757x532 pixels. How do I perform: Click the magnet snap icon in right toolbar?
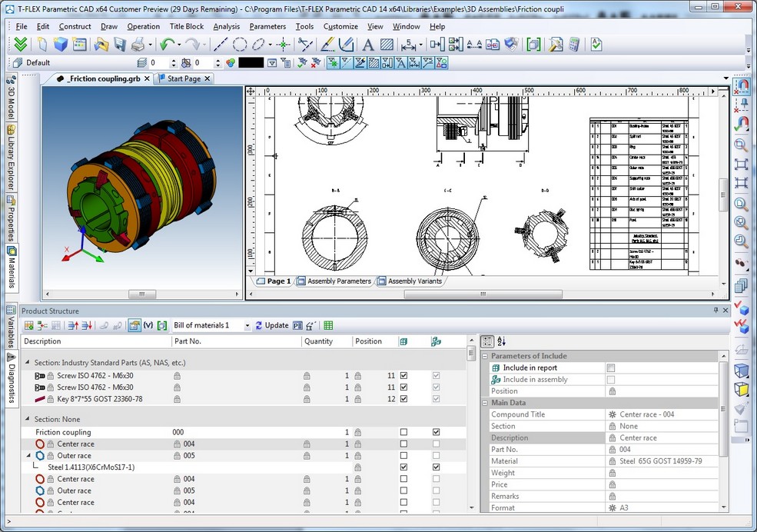(742, 85)
